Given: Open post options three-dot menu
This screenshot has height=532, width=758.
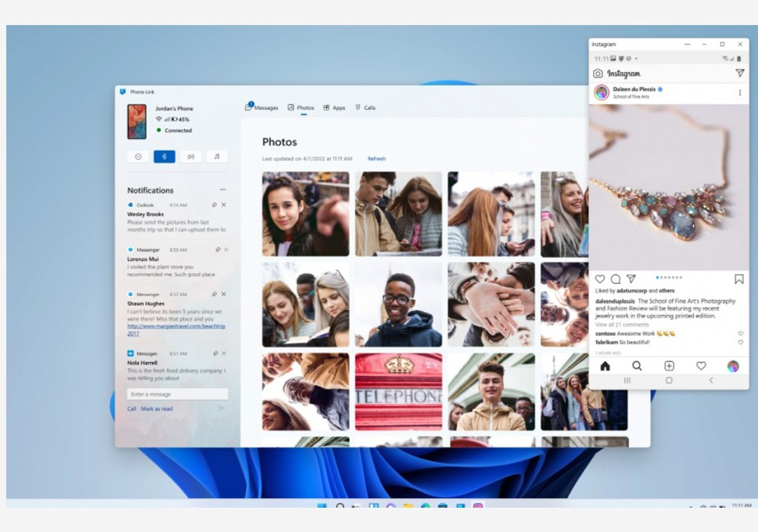Looking at the screenshot, I should pyautogui.click(x=740, y=93).
